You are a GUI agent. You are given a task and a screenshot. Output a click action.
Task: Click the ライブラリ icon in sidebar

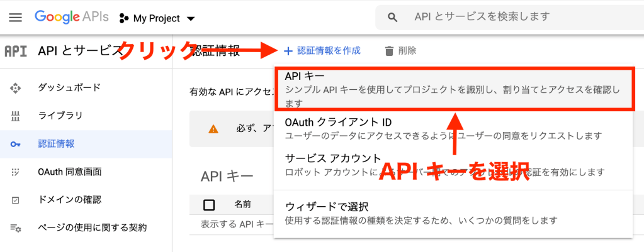(x=16, y=116)
